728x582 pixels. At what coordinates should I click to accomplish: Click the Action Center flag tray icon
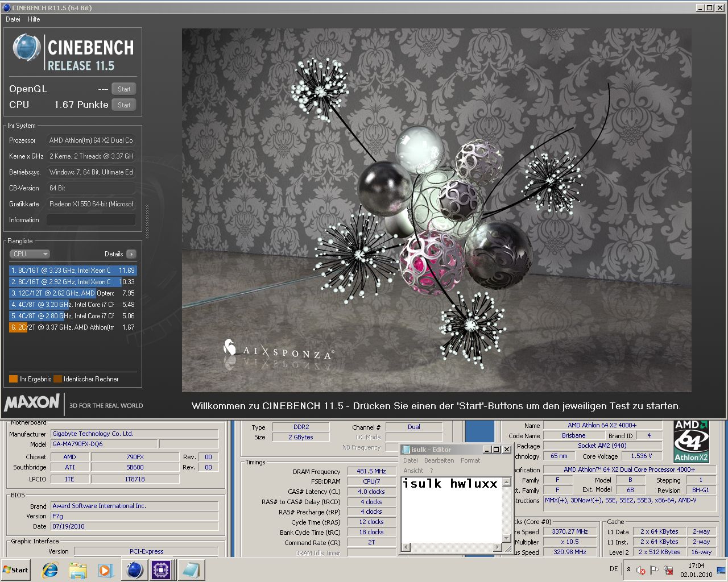[655, 570]
